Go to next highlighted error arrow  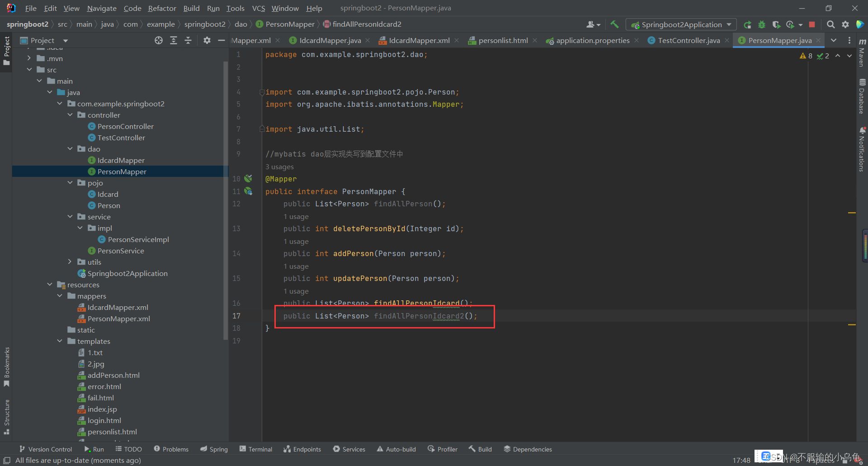tap(849, 56)
